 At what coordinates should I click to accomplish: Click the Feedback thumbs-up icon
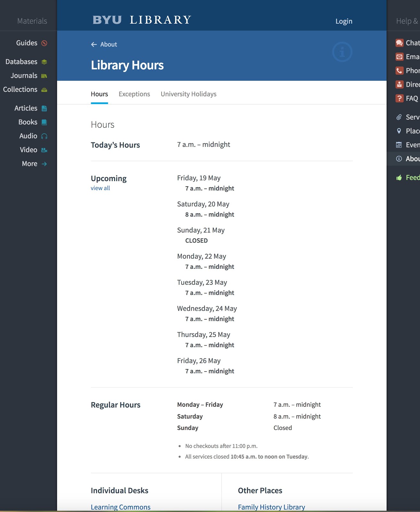coord(399,178)
